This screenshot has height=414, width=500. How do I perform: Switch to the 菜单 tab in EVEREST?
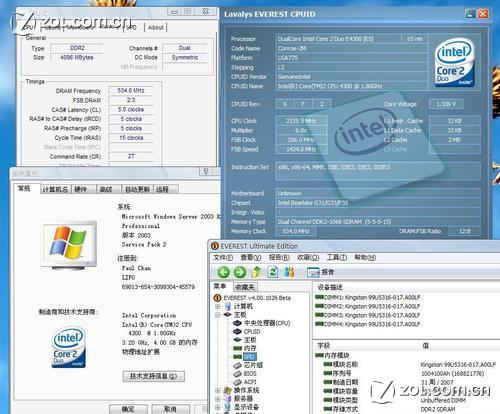coord(220,286)
